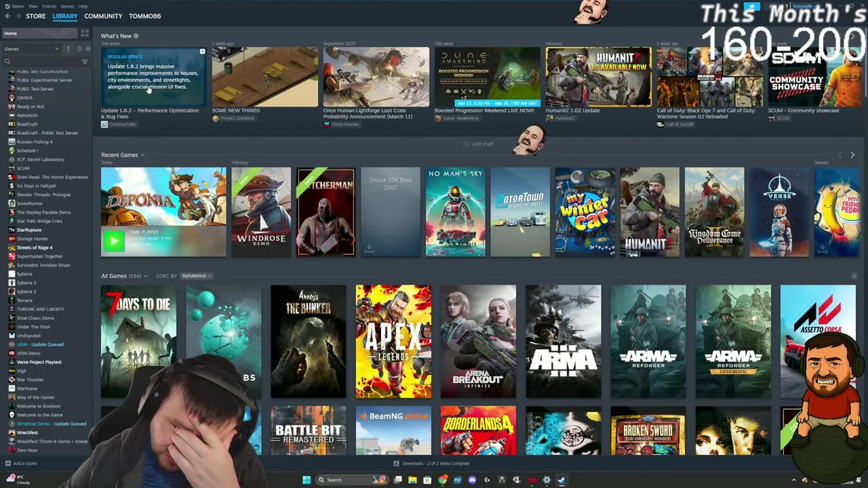Open the Alphabetical sort dropdown

196,276
